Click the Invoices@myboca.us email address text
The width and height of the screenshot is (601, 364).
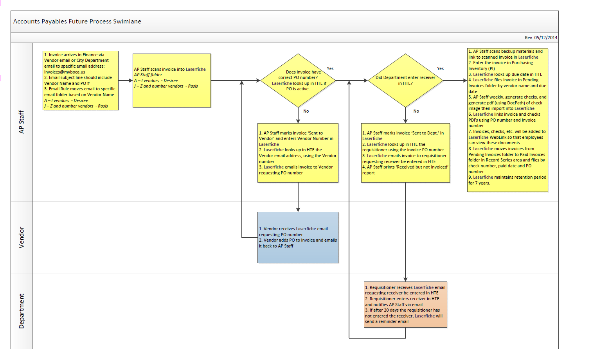tap(65, 72)
